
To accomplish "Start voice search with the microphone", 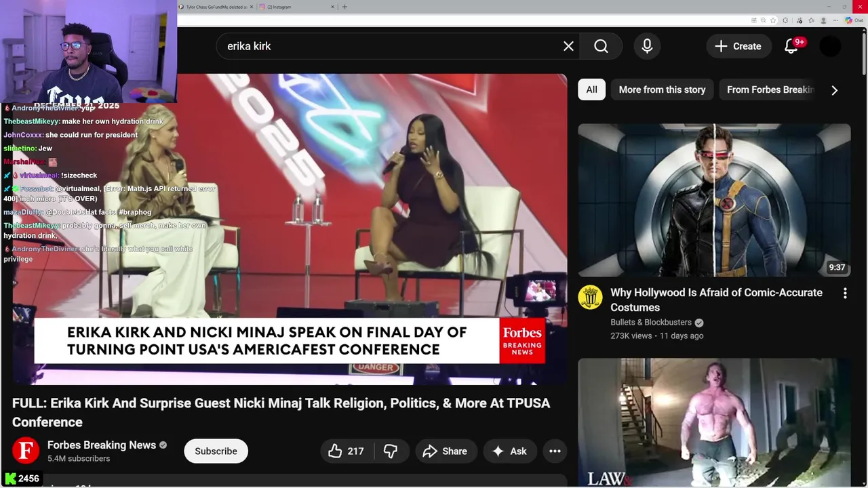I will coord(647,46).
